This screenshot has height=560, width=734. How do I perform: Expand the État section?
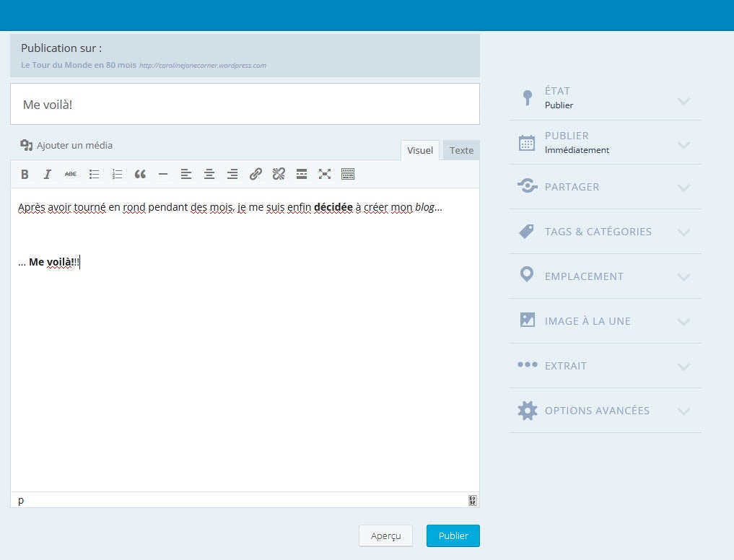tap(605, 98)
